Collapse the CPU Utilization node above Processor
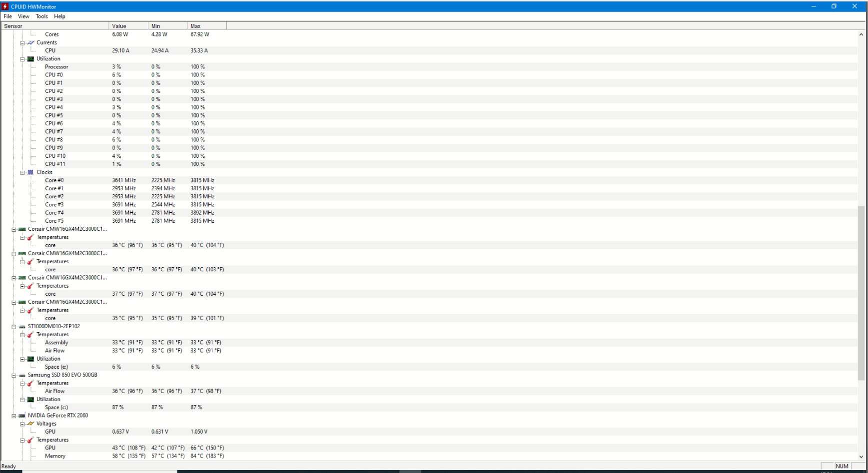 (22, 59)
